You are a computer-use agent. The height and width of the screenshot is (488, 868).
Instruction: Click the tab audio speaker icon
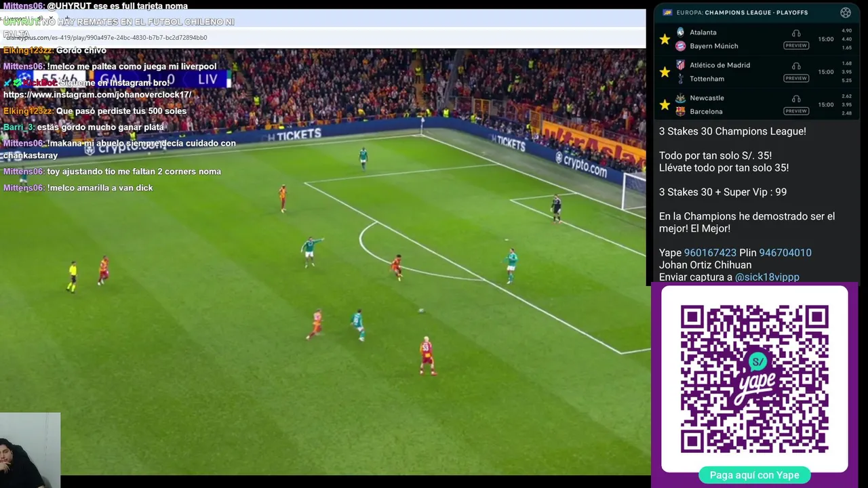point(40,18)
